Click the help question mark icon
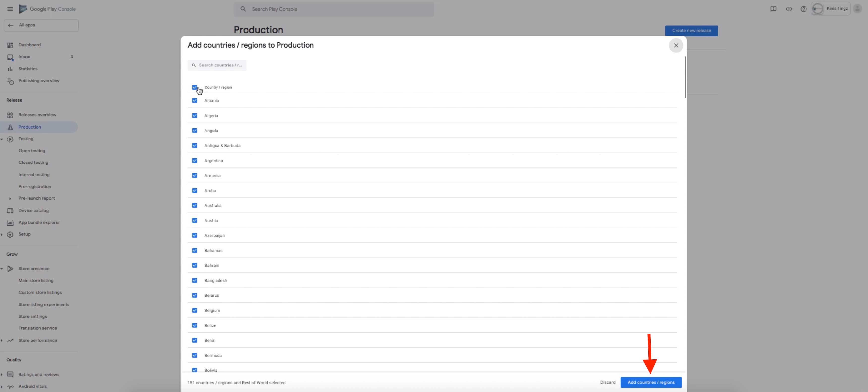The height and width of the screenshot is (392, 868). (x=803, y=9)
